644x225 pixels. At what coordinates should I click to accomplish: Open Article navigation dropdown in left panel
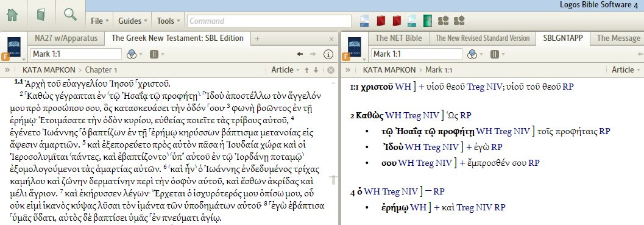[285, 70]
